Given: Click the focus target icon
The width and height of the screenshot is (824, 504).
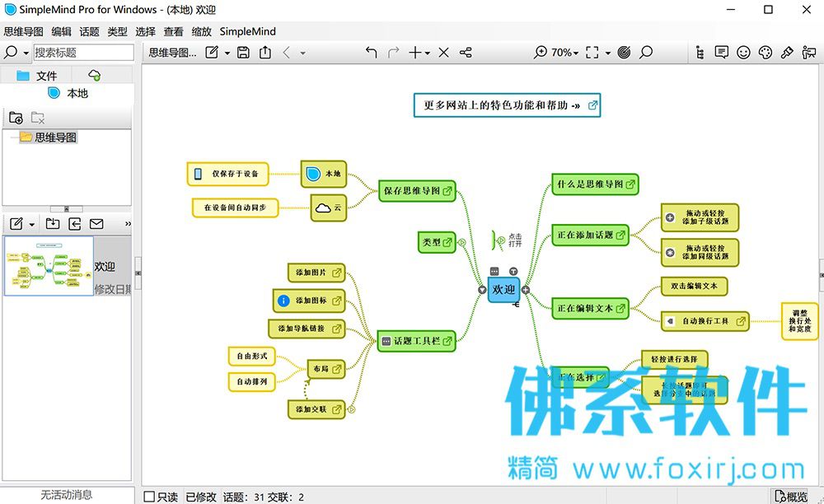Looking at the screenshot, I should tap(624, 52).
